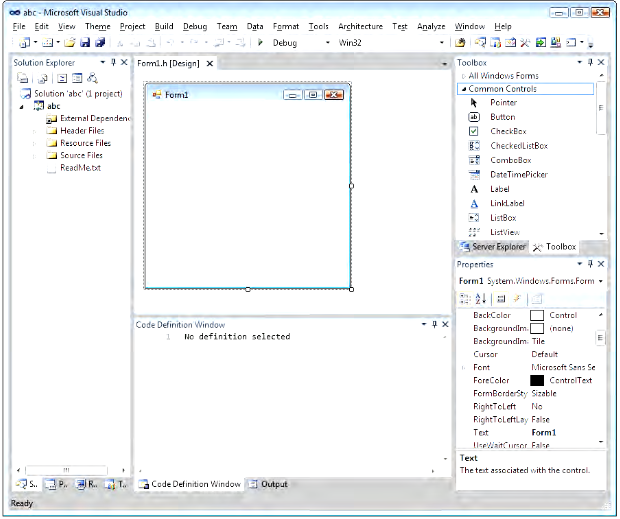
Task: Click the View Class Diagram icon in Solution Explorer
Action: [92, 78]
